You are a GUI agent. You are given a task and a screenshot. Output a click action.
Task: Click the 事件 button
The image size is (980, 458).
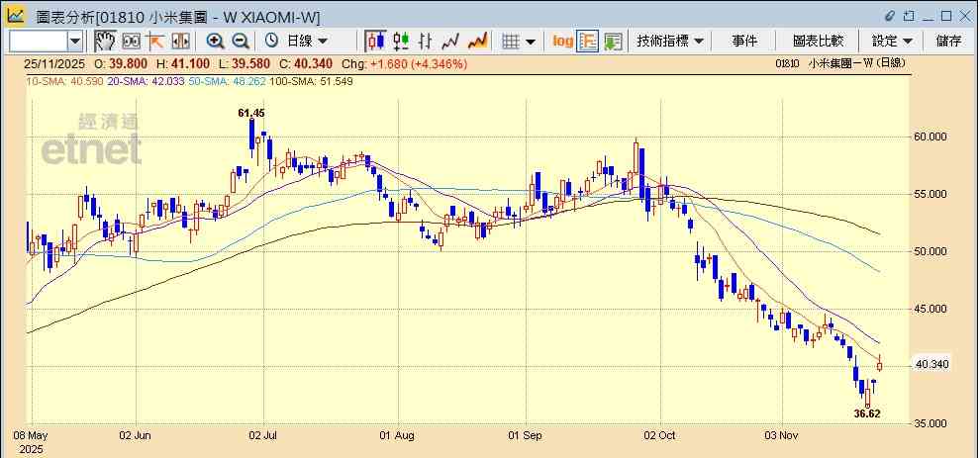click(x=744, y=41)
